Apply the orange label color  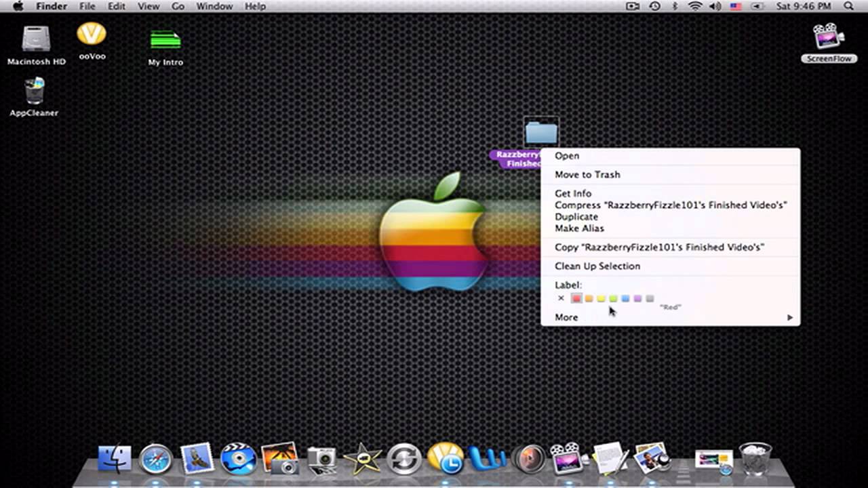tap(589, 298)
